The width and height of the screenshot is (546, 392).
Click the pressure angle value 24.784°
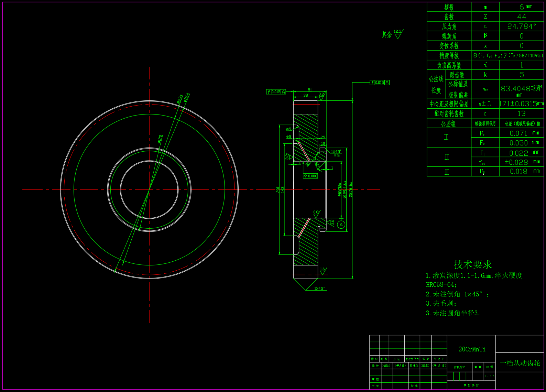(521, 26)
